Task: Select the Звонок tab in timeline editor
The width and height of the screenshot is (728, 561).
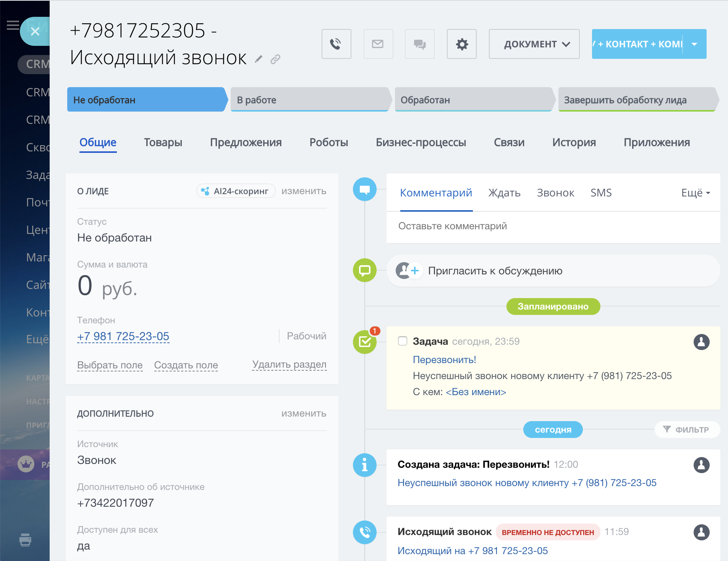Action: [x=555, y=193]
